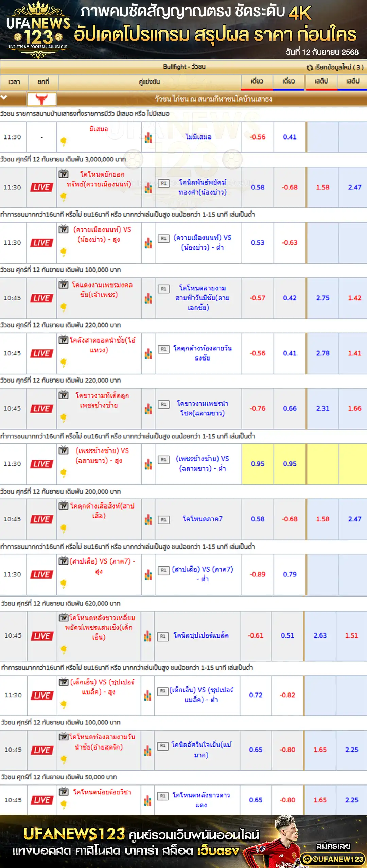This screenshot has width=367, height=868.
Task: Select the blue-underlined เดี่ยว column header
Action: [x=289, y=82]
